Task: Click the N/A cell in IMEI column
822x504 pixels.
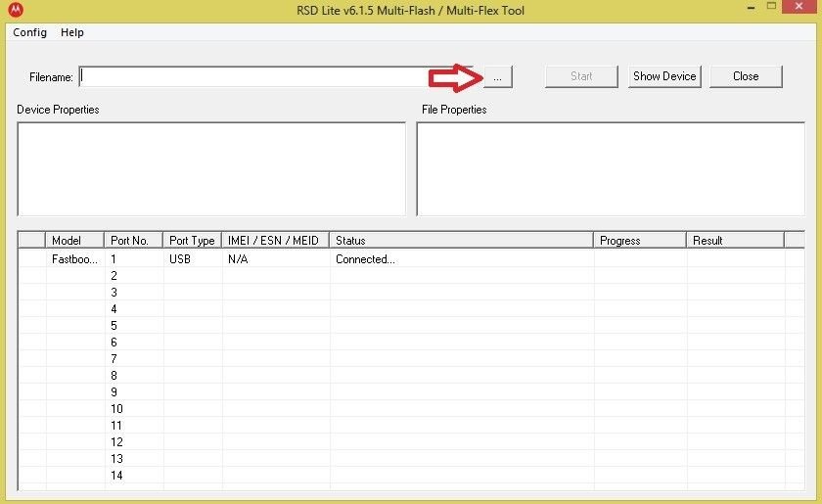Action: [275, 259]
